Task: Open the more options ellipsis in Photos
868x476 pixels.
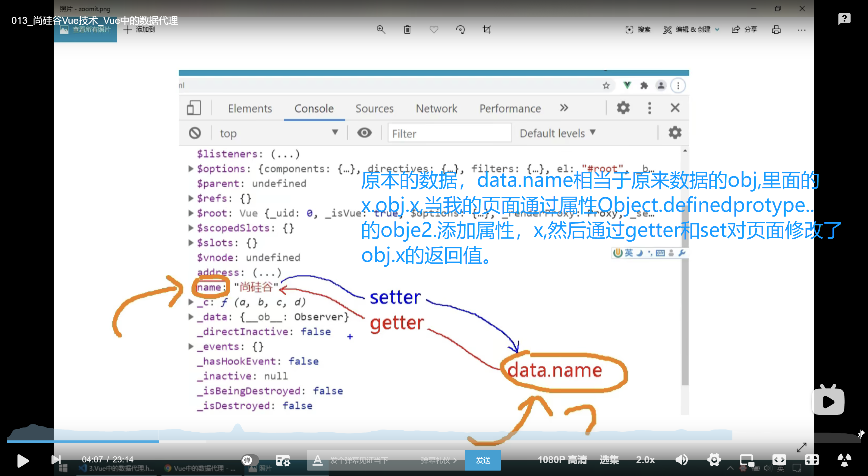Action: click(802, 30)
